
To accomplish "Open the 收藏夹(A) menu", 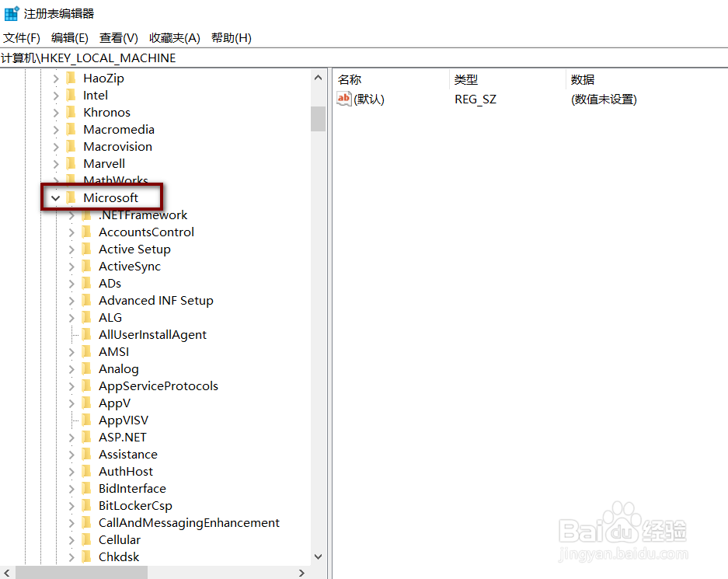I will pos(175,37).
